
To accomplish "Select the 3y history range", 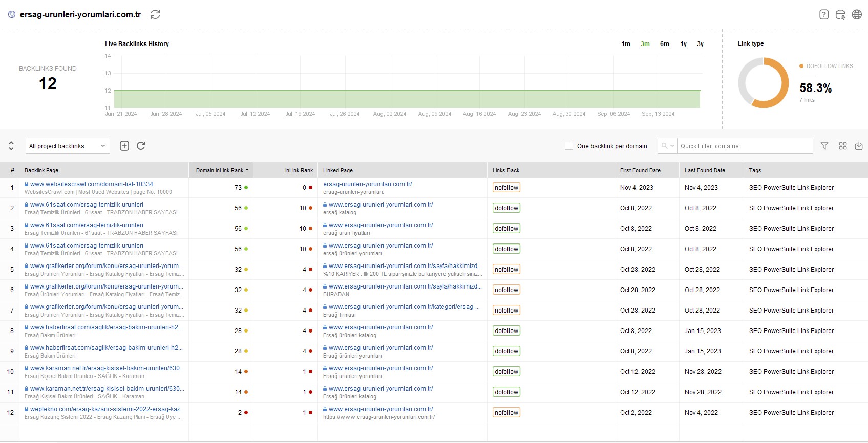I will click(701, 44).
